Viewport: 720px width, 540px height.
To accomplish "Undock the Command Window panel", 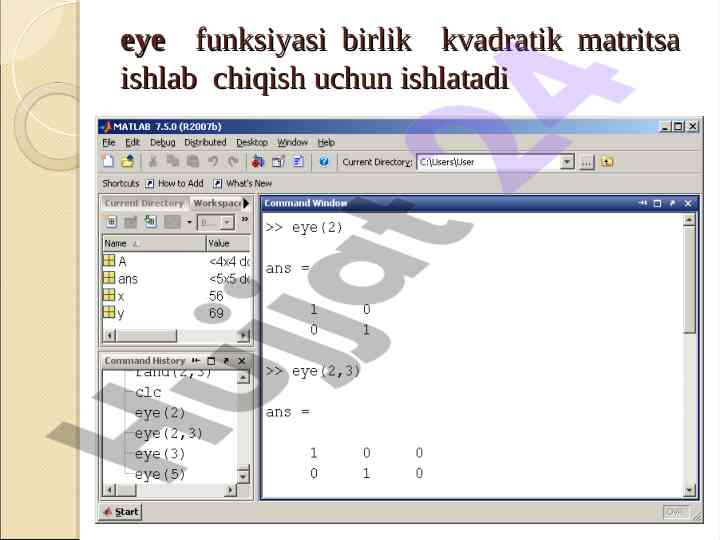I will 672,203.
